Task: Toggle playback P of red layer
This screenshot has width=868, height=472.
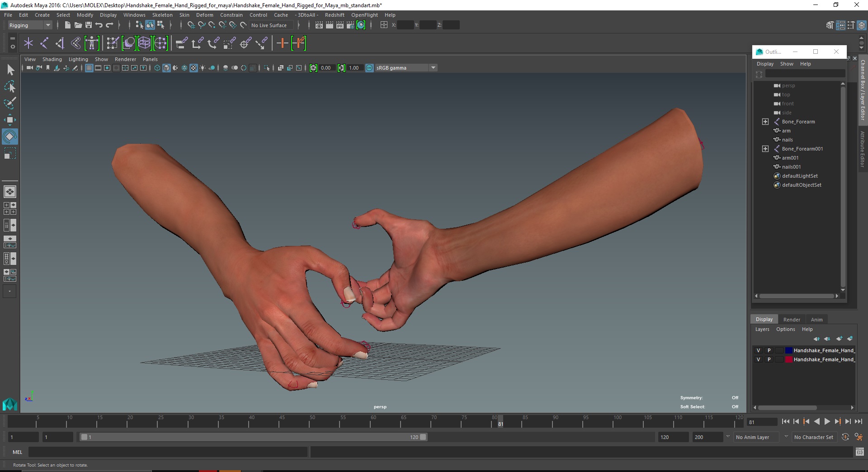Action: coord(769,359)
